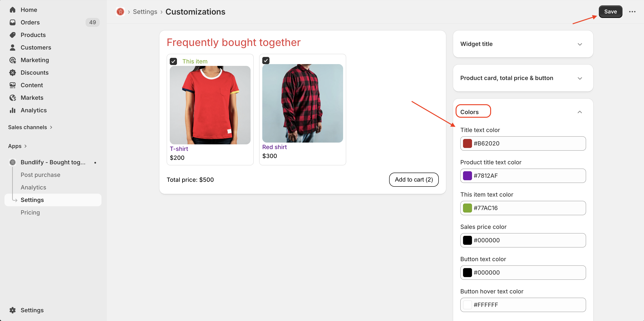Open Orders via its inbox icon
Image resolution: width=644 pixels, height=321 pixels.
point(13,22)
